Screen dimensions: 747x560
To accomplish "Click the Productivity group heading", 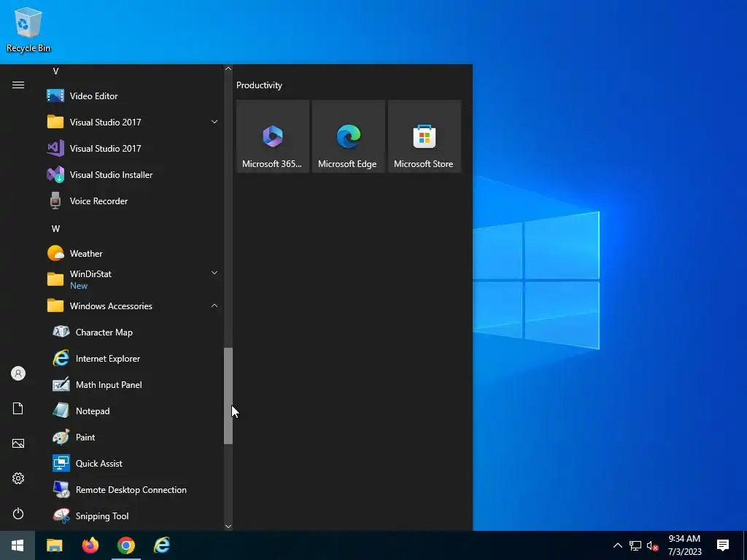I will point(259,85).
